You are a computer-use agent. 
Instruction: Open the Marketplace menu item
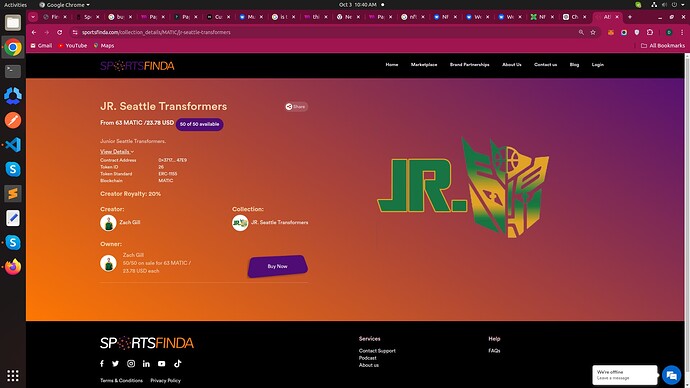424,65
